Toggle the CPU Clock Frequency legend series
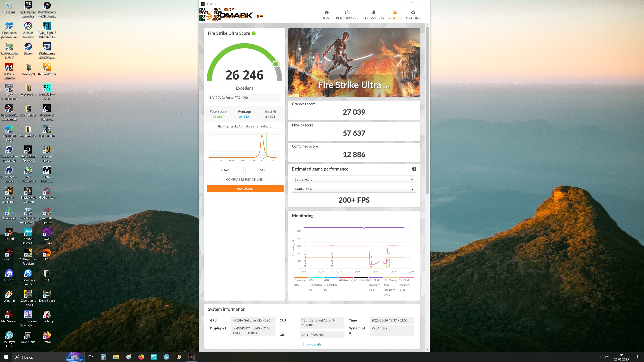This screenshot has width=644, height=362. click(x=375, y=278)
